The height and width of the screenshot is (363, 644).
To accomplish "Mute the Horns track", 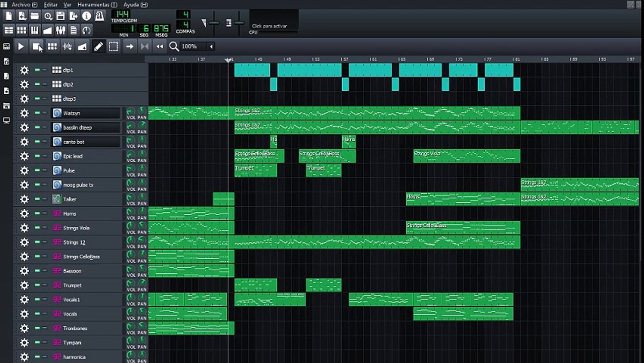I will [x=37, y=213].
